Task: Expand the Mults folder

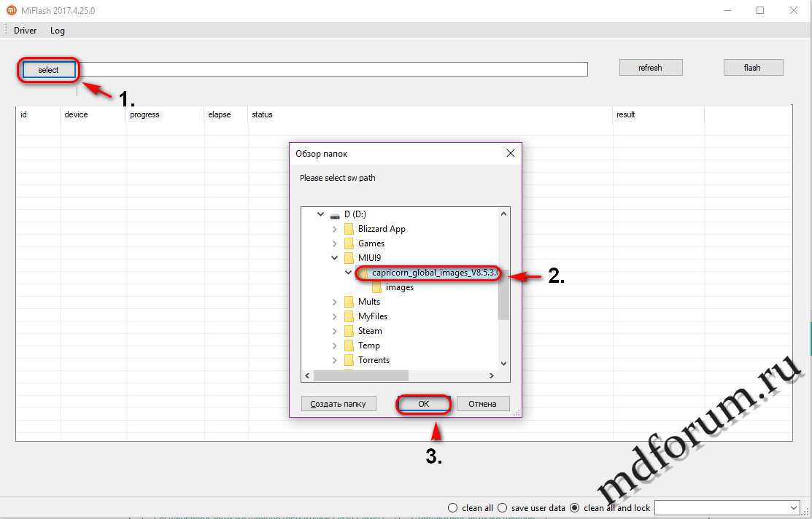Action: pyautogui.click(x=335, y=302)
